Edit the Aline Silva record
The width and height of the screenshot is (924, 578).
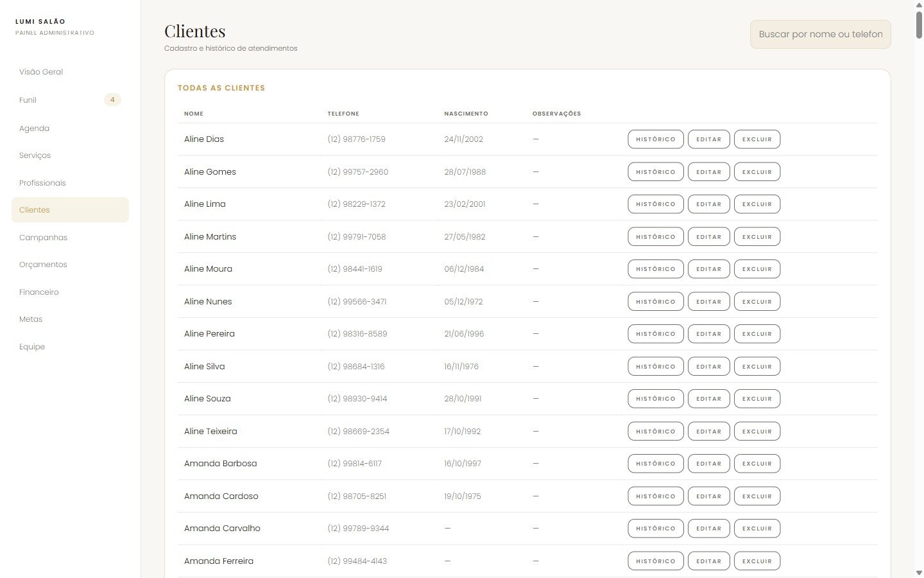pos(709,367)
